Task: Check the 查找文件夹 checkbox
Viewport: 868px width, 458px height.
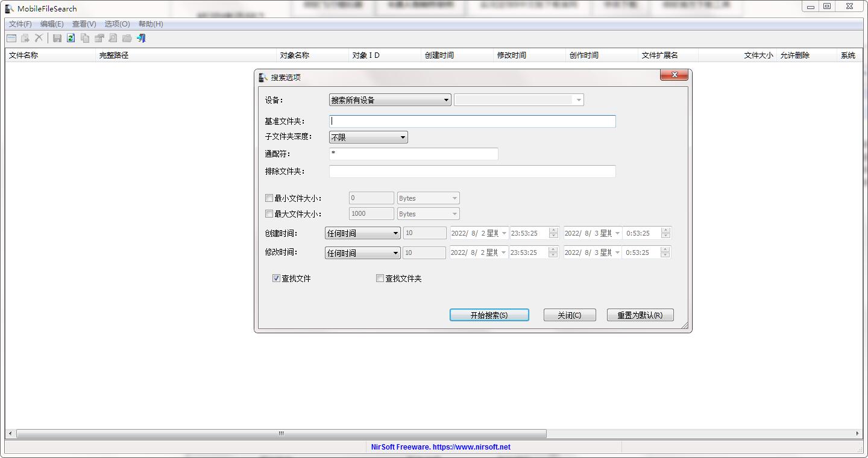Action: coord(380,278)
